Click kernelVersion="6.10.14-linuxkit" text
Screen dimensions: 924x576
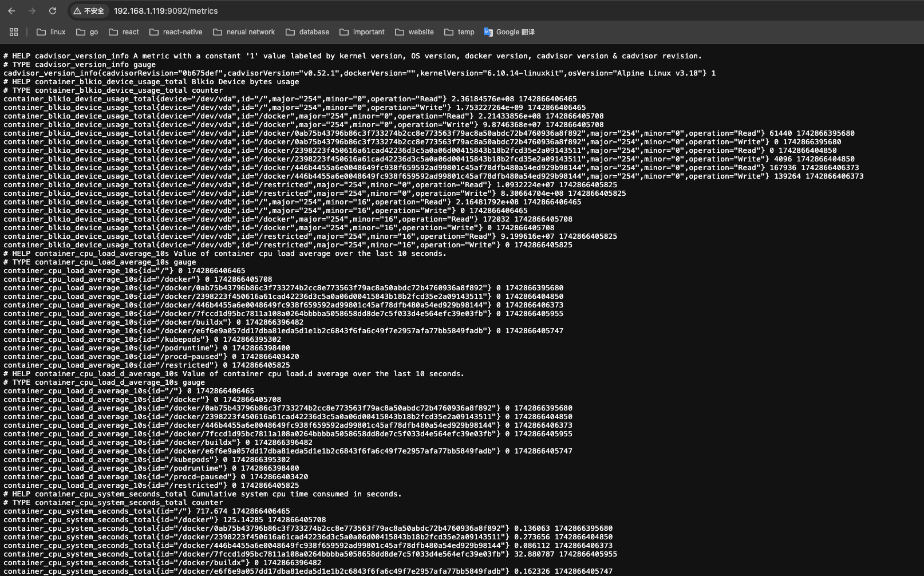(x=491, y=73)
